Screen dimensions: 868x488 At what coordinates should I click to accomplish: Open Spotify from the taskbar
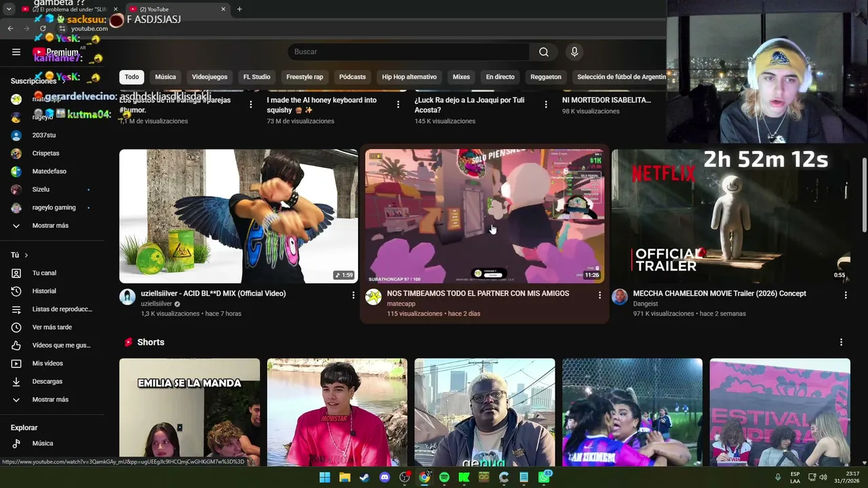click(x=444, y=477)
